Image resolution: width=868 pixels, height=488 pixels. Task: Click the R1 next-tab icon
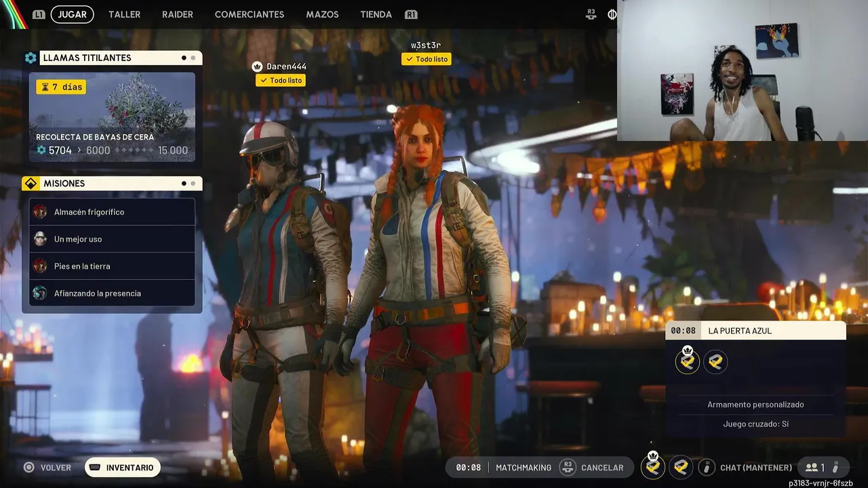[x=410, y=14]
